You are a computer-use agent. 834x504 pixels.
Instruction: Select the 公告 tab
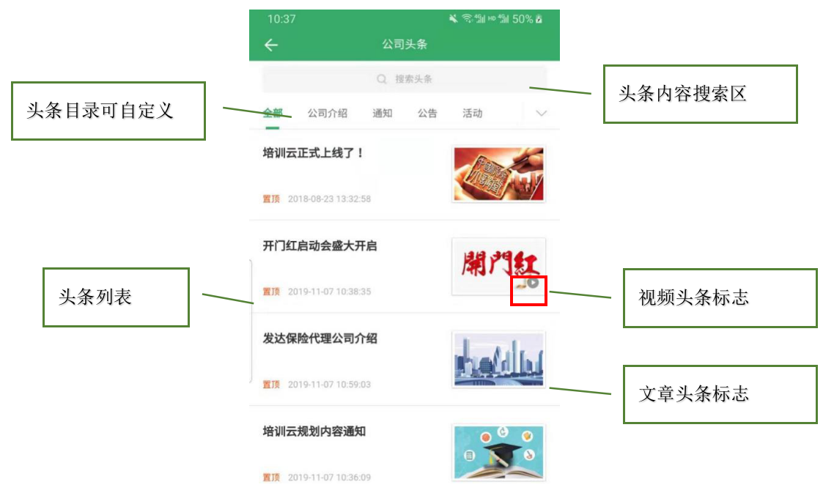click(427, 114)
